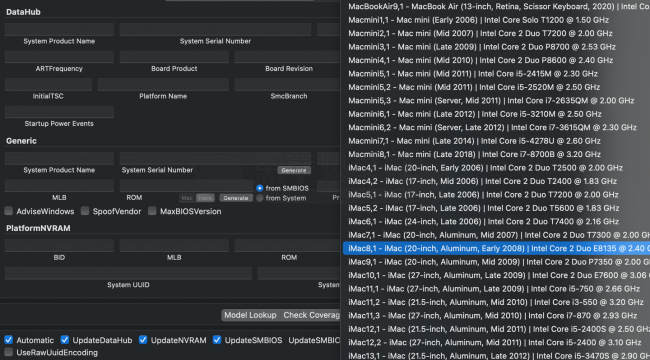Focus the Board Revision field
Screen dimensions: 650x360
pyautogui.click(x=287, y=57)
